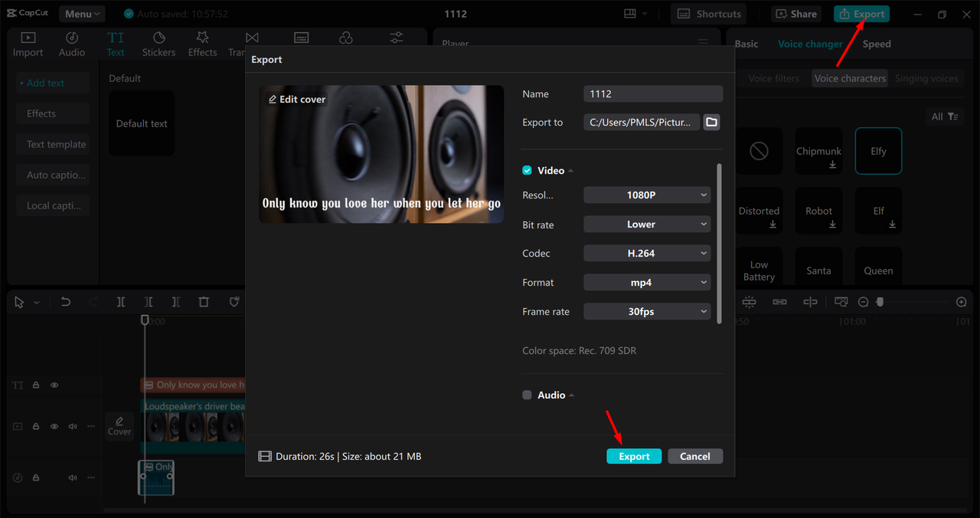Open the Shortcuts button
Screen dimensions: 980x518
pyautogui.click(x=709, y=14)
